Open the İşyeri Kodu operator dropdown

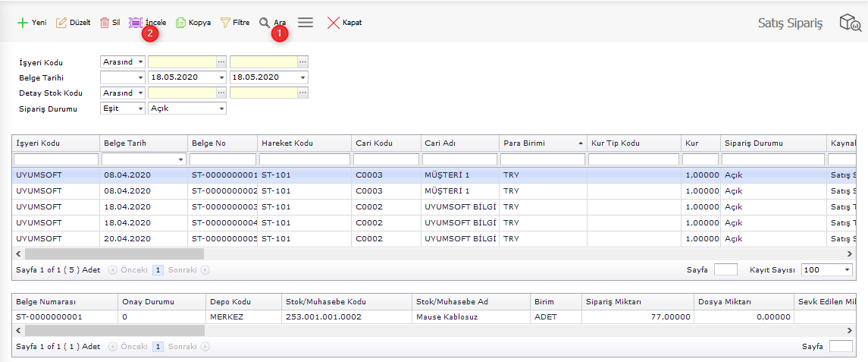coord(140,62)
